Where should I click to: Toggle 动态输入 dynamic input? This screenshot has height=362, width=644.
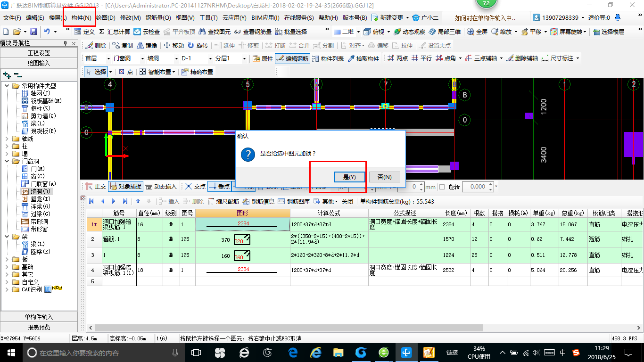[x=161, y=187]
